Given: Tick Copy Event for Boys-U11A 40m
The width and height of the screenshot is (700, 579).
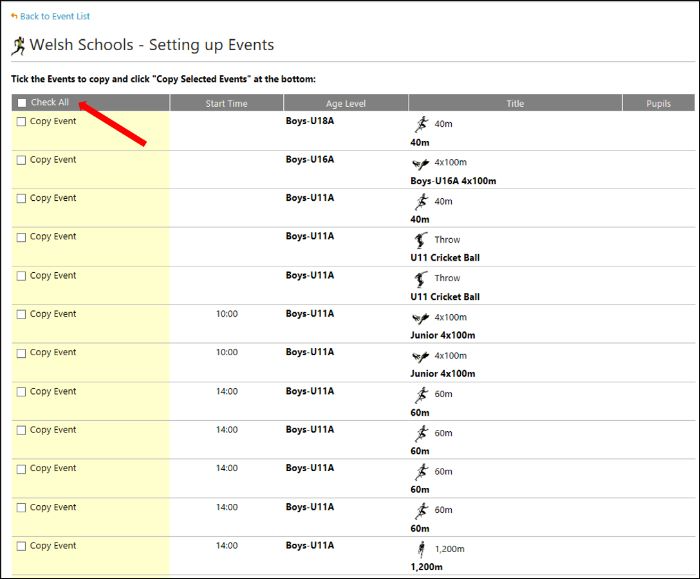Looking at the screenshot, I should coord(21,198).
